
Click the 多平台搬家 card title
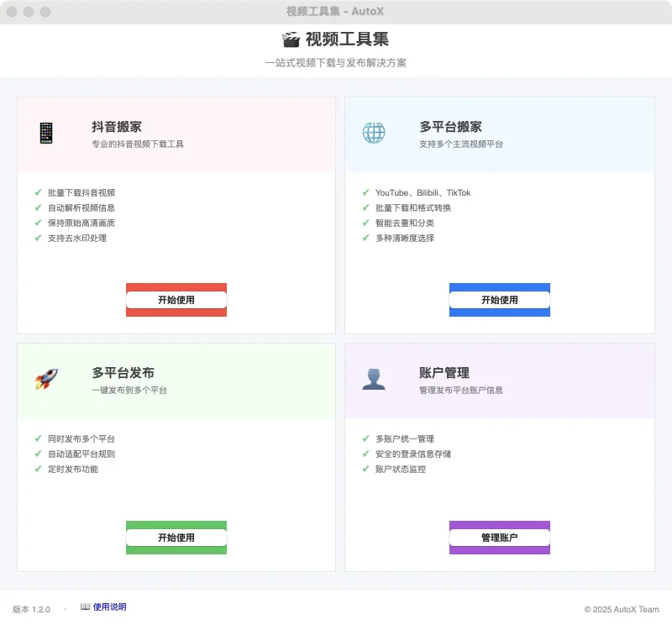tap(450, 127)
